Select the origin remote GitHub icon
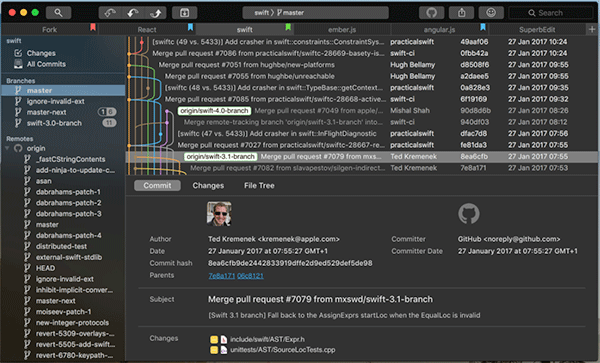 pos(18,148)
